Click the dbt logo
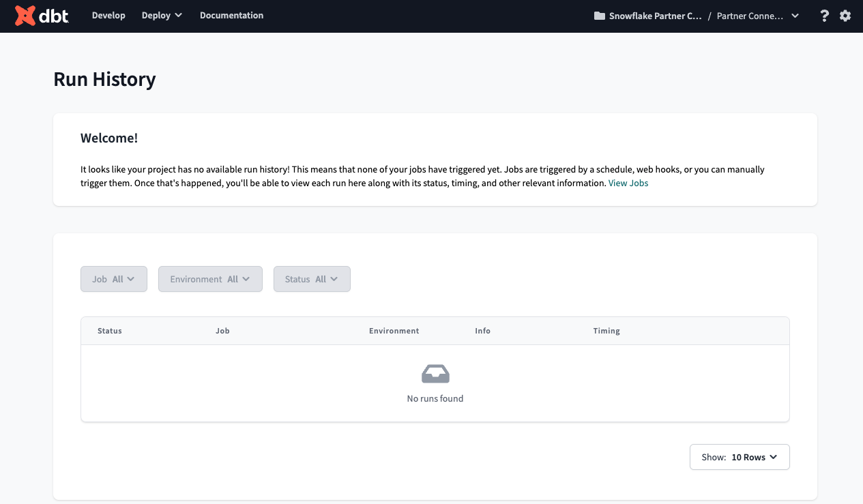The image size is (863, 504). pyautogui.click(x=42, y=16)
